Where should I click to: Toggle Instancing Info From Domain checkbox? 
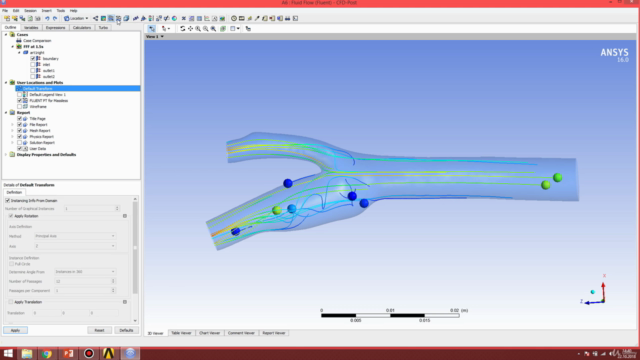coord(7,200)
